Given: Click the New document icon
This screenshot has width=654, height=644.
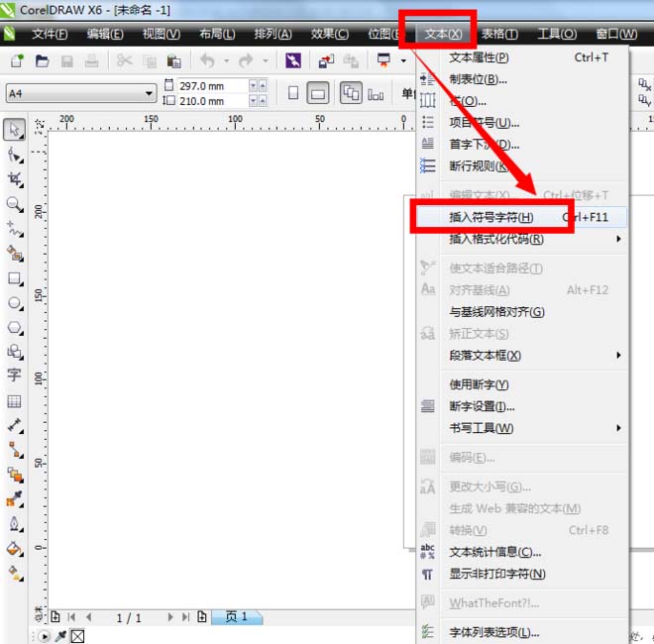Looking at the screenshot, I should [17, 60].
